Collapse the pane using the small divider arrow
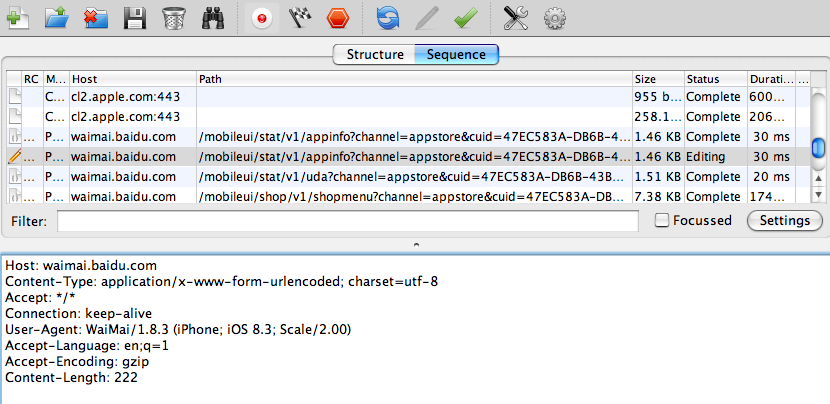This screenshot has width=830, height=404. coord(416,245)
